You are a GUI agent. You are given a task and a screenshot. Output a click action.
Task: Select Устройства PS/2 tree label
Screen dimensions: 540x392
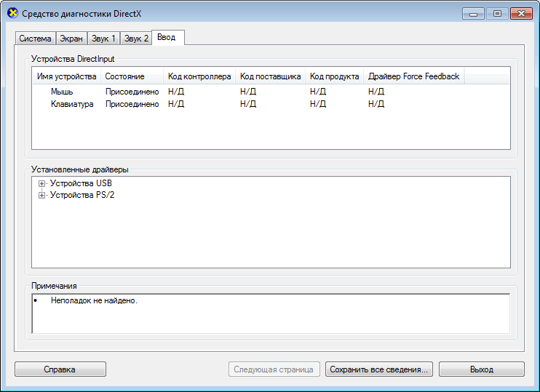click(82, 195)
